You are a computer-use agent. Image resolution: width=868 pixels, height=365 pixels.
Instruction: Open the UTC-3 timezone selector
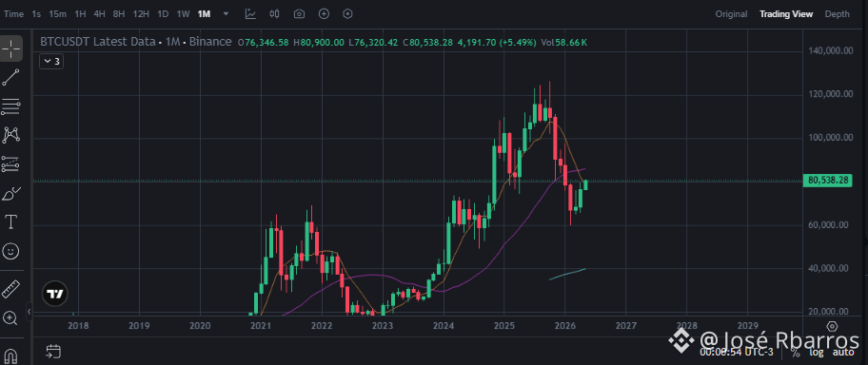click(x=737, y=352)
